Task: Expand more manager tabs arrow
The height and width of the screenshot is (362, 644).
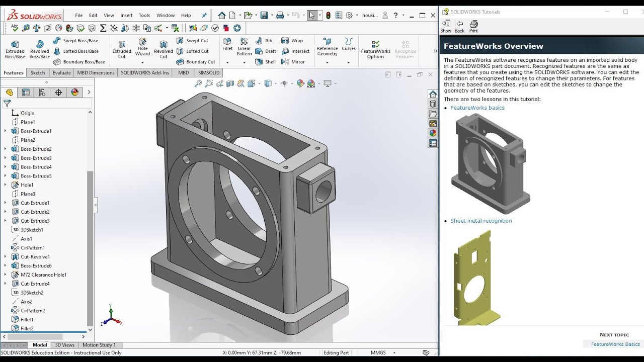Action: (x=89, y=92)
